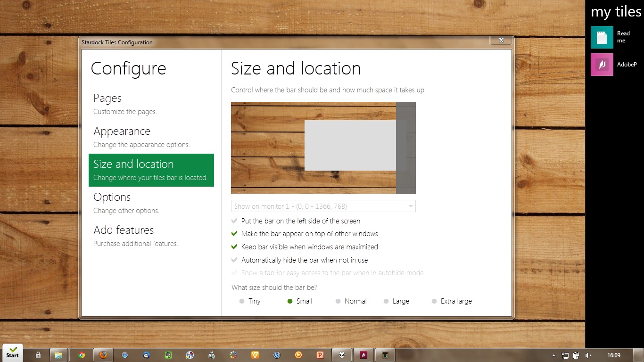Viewport: 644px width, 362px height.
Task: Close the Stardock Tiles Configuration window
Action: click(x=501, y=40)
